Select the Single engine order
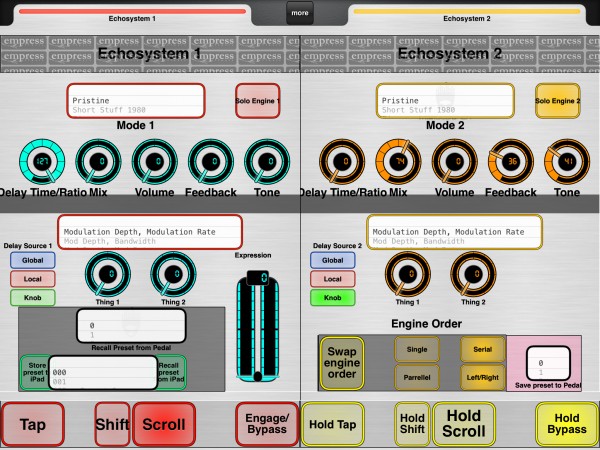Image resolution: width=600 pixels, height=450 pixels. [417, 349]
